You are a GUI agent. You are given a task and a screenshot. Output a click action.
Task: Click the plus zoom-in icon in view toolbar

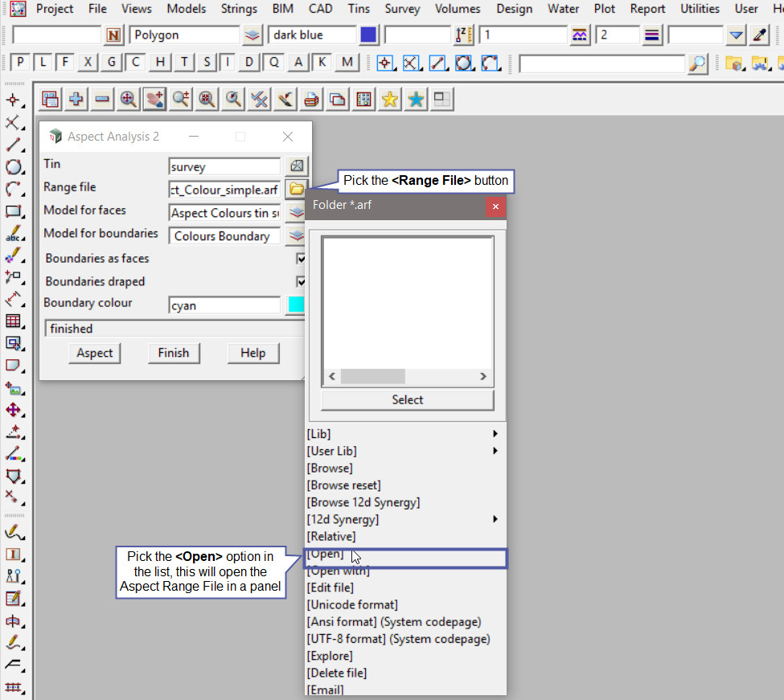tap(76, 99)
